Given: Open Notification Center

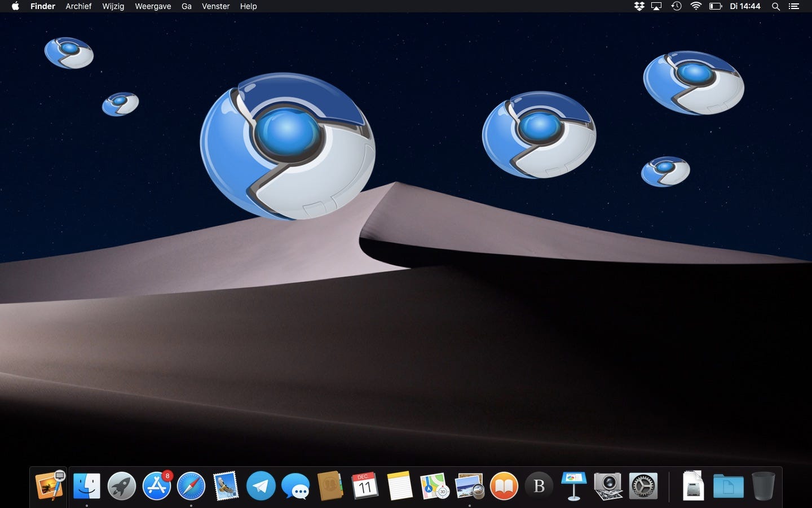Looking at the screenshot, I should click(794, 6).
